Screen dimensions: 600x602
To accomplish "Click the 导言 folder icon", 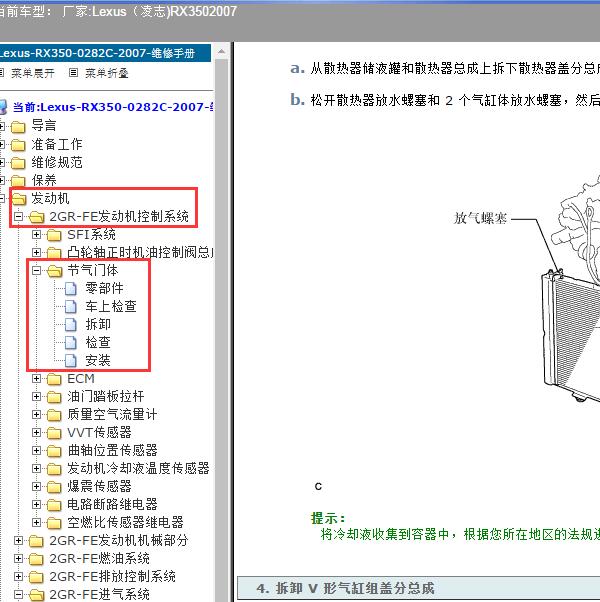I will point(18,126).
